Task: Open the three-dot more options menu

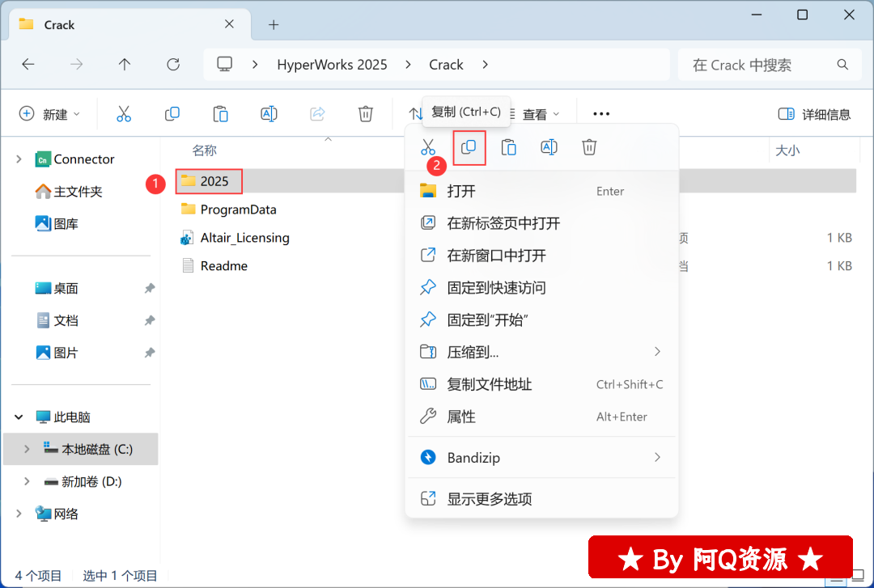Action: point(601,114)
